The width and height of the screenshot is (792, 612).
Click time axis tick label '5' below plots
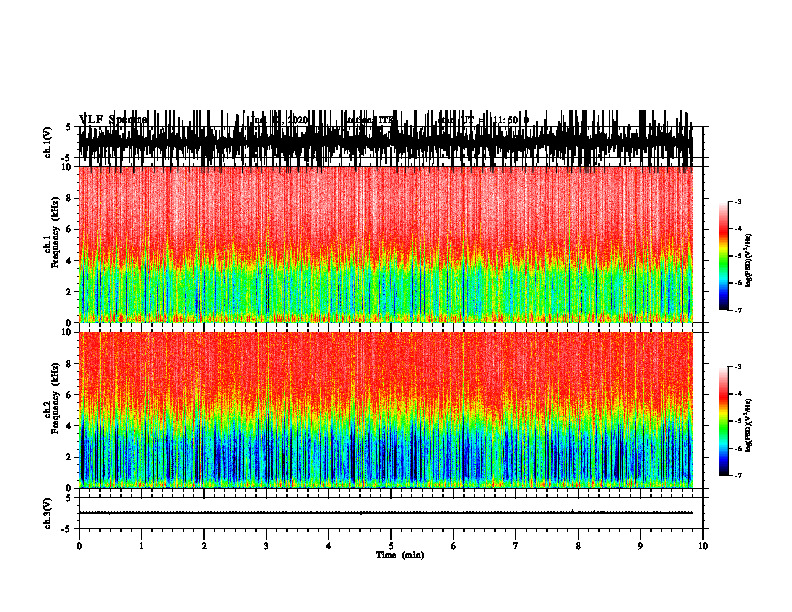(391, 546)
